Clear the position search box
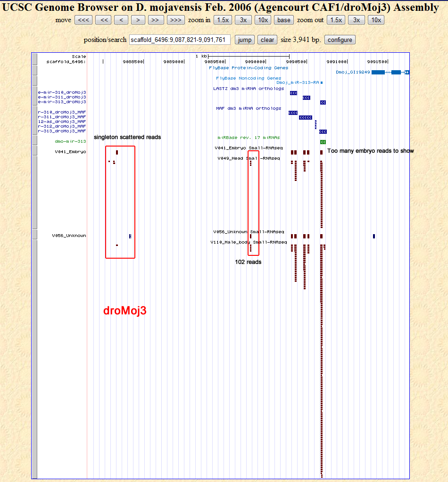Image resolution: width=448 pixels, height=482 pixels. pyautogui.click(x=267, y=40)
